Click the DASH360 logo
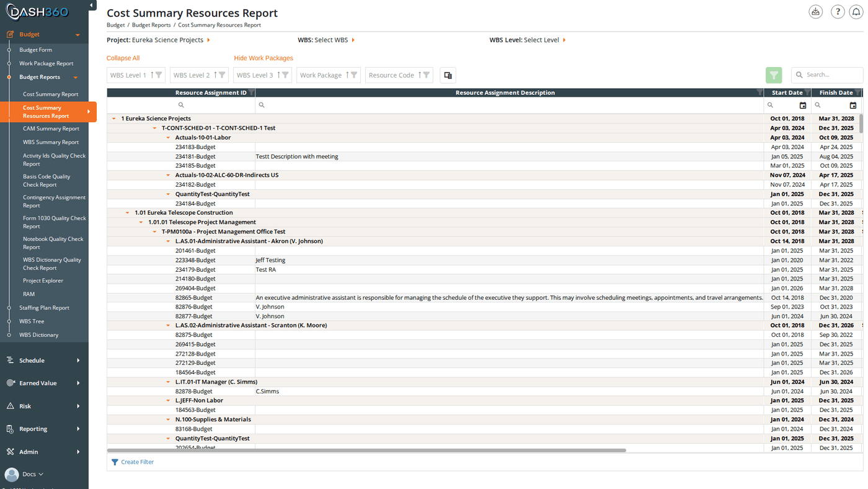The height and width of the screenshot is (489, 868). pyautogui.click(x=38, y=12)
